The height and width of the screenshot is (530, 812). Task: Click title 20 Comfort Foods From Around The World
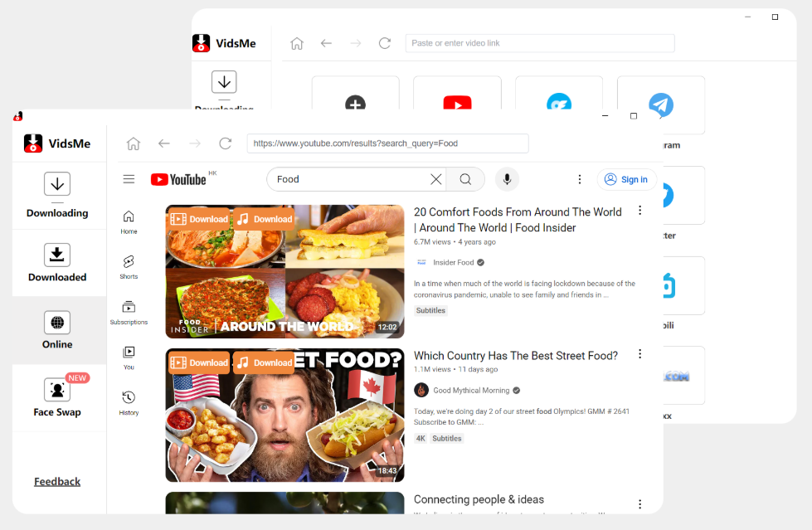tap(518, 220)
